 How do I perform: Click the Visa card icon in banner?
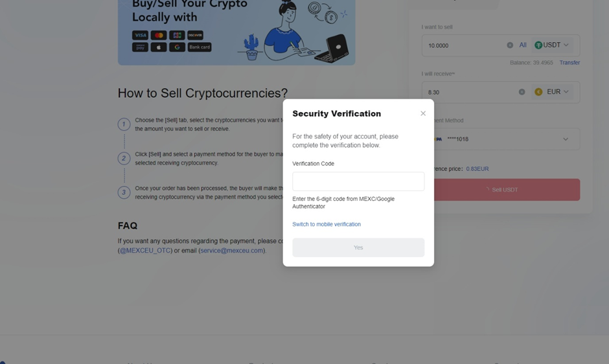coord(140,36)
